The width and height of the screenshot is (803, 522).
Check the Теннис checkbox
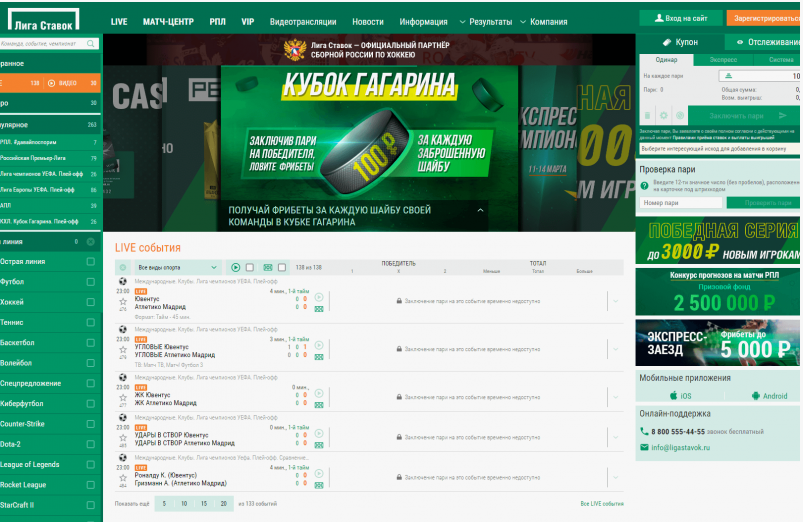91,322
